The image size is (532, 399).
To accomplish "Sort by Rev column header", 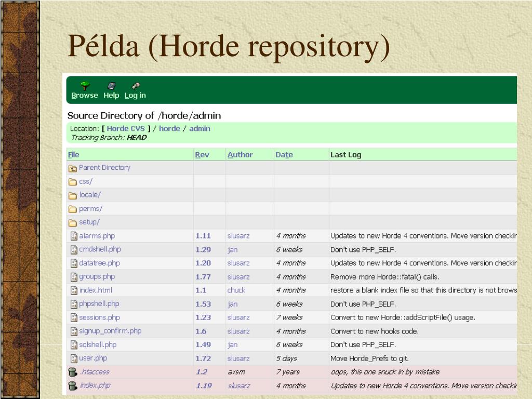I will [202, 155].
